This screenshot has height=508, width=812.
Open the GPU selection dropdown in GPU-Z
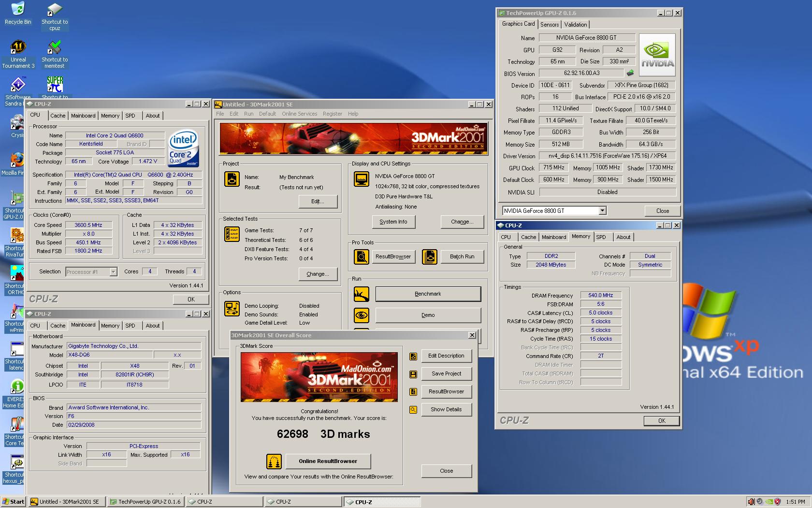[602, 210]
